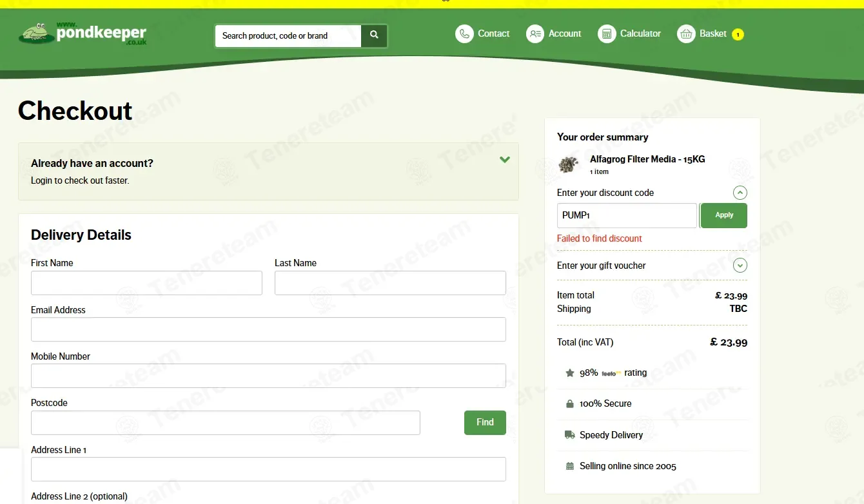864x504 pixels.
Task: Click the truck icon beside Speedy Delivery
Action: pyautogui.click(x=570, y=435)
